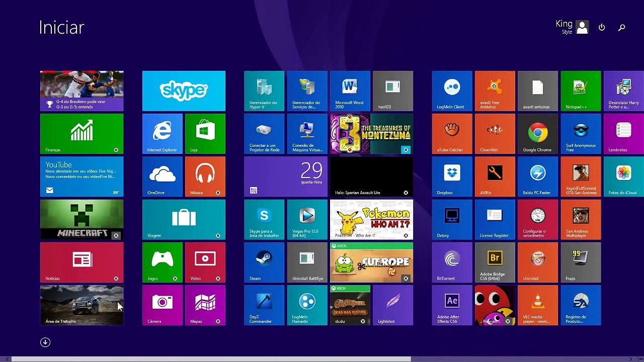Launch San Andreas Multiplayer tile
The image size is (644, 362).
[581, 220]
